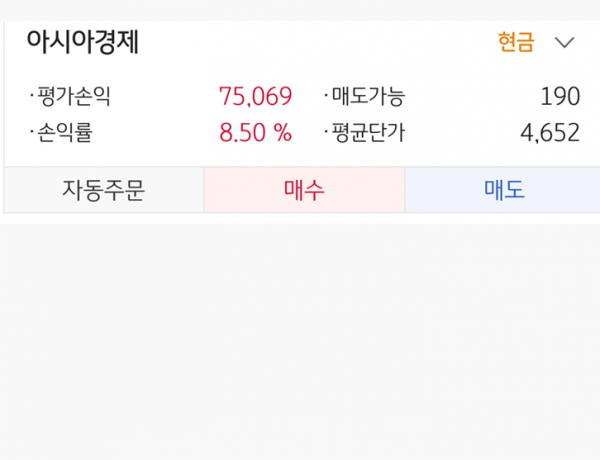This screenshot has width=600, height=460.
Task: Select the 아시아경제 stock name
Action: tap(82, 42)
